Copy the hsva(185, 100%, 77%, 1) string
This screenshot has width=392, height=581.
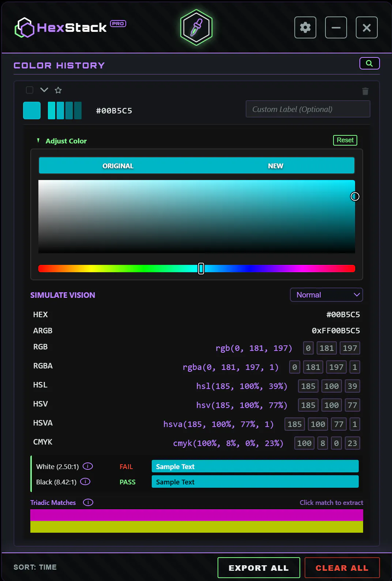click(218, 424)
